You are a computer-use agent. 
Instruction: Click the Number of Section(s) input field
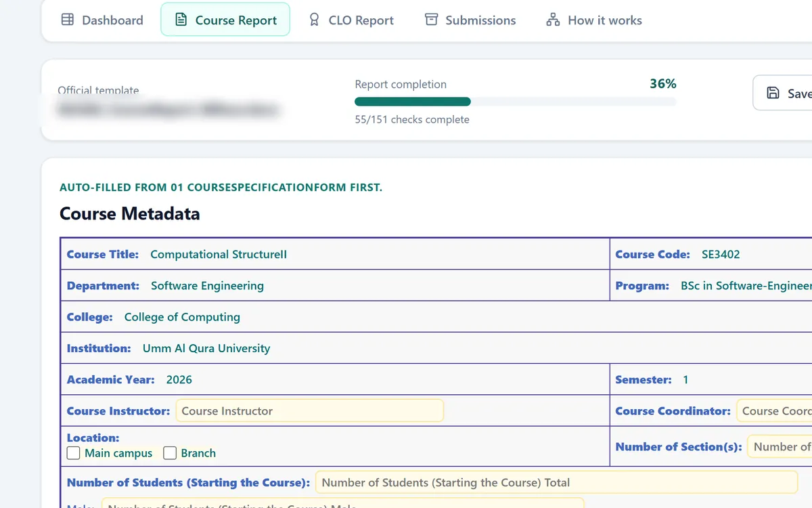(780, 446)
